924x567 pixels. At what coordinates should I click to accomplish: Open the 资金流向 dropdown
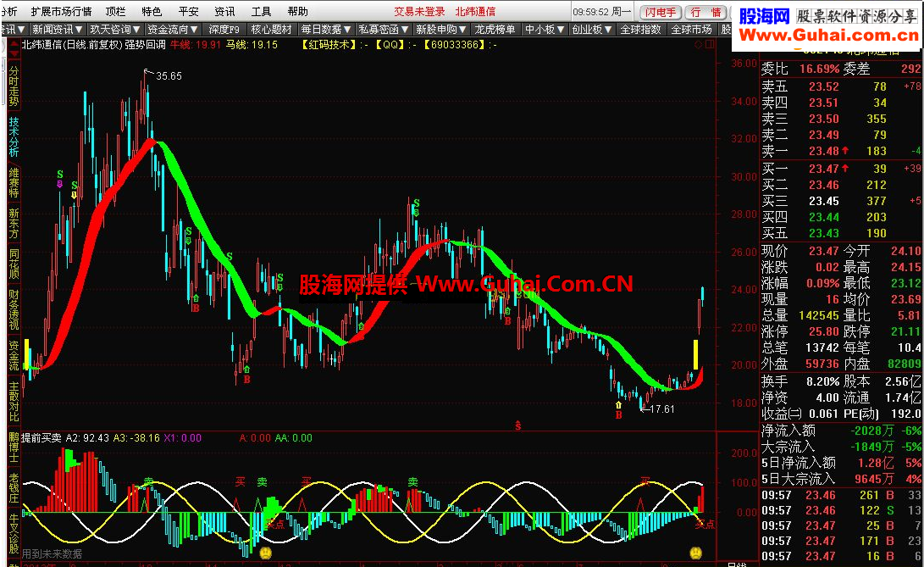tap(173, 30)
